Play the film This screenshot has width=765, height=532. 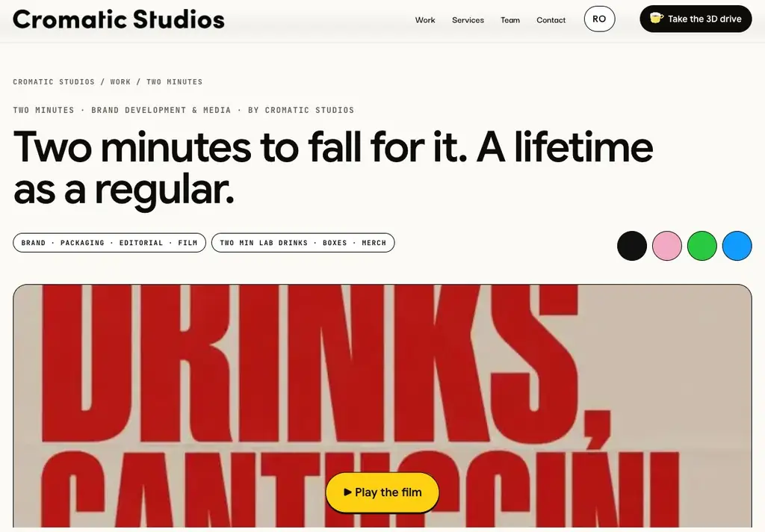pyautogui.click(x=382, y=492)
